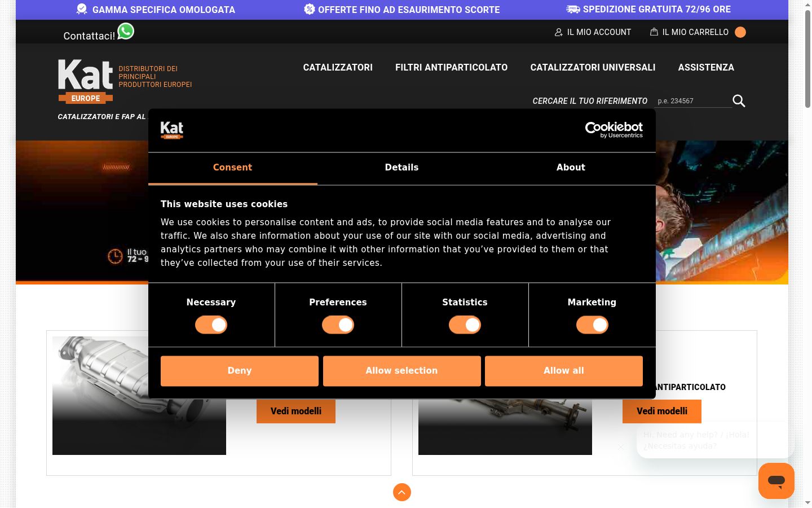Disable the Statistics cookies switch
812x508 pixels.
click(465, 325)
